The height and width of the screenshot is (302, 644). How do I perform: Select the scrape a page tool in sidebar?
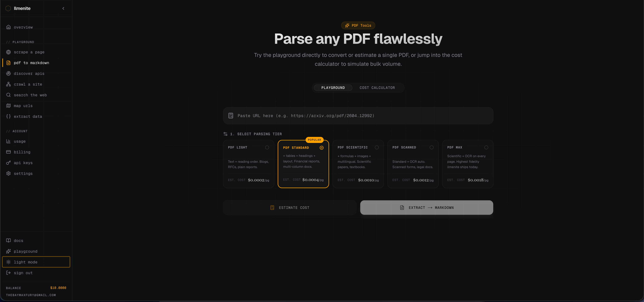point(29,52)
